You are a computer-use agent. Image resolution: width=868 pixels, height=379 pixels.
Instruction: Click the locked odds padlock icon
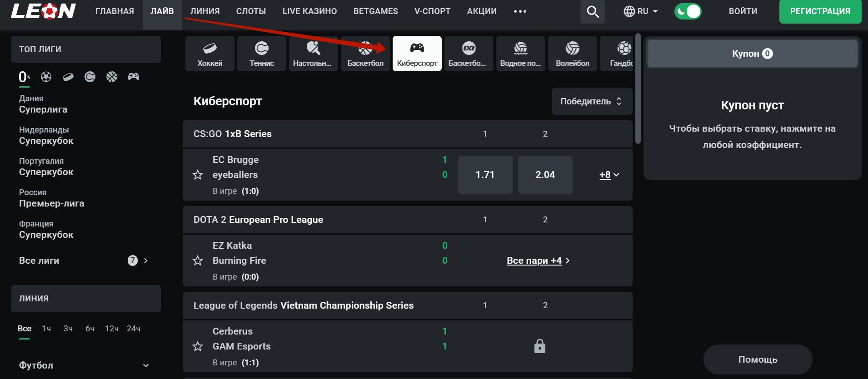(539, 346)
